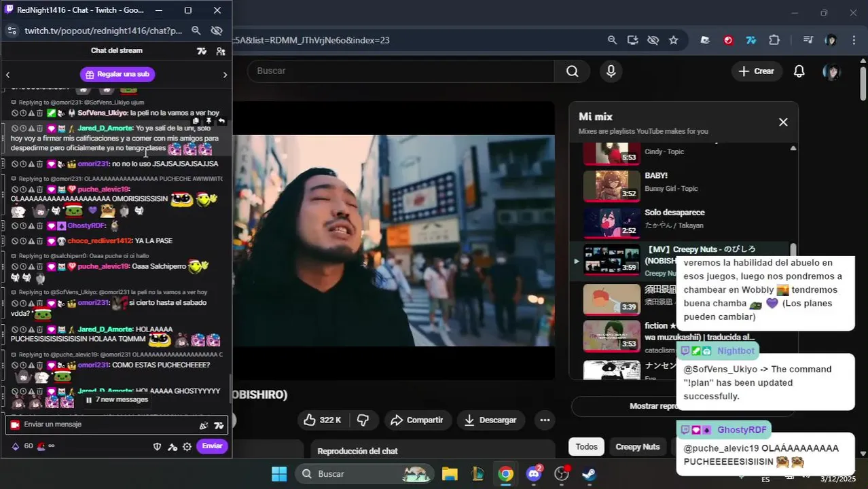868x489 pixels.
Task: Show previous chat header item arrow
Action: point(7,75)
